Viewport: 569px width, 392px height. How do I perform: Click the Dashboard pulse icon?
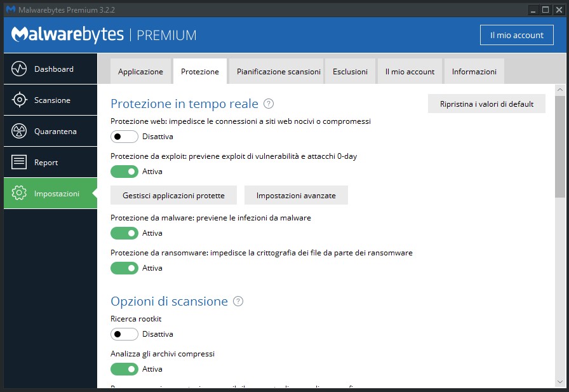pyautogui.click(x=19, y=69)
